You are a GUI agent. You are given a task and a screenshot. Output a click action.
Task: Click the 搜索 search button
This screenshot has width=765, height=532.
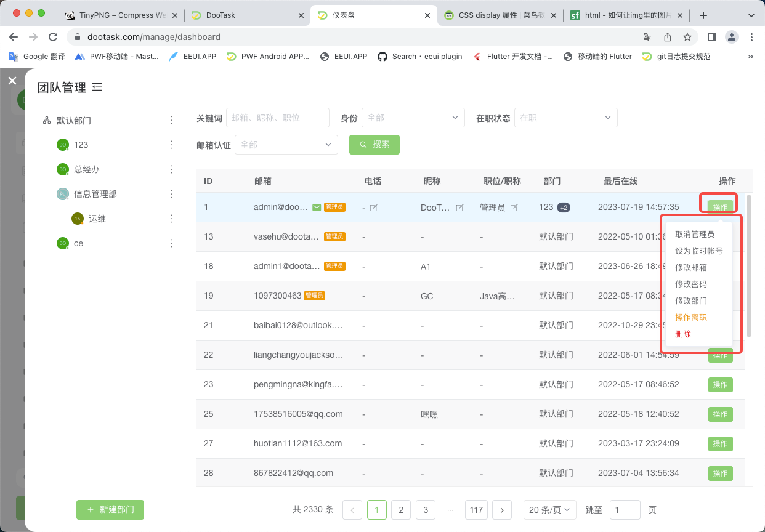(374, 144)
